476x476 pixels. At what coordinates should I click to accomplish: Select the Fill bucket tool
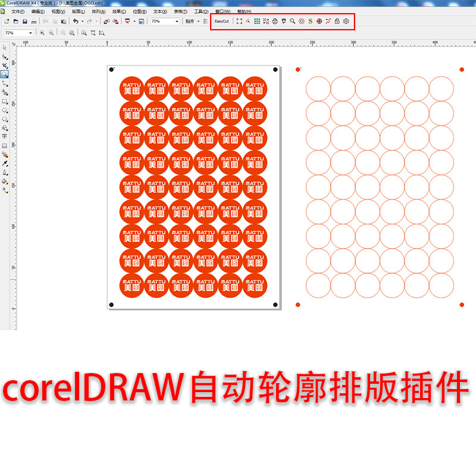click(x=5, y=181)
